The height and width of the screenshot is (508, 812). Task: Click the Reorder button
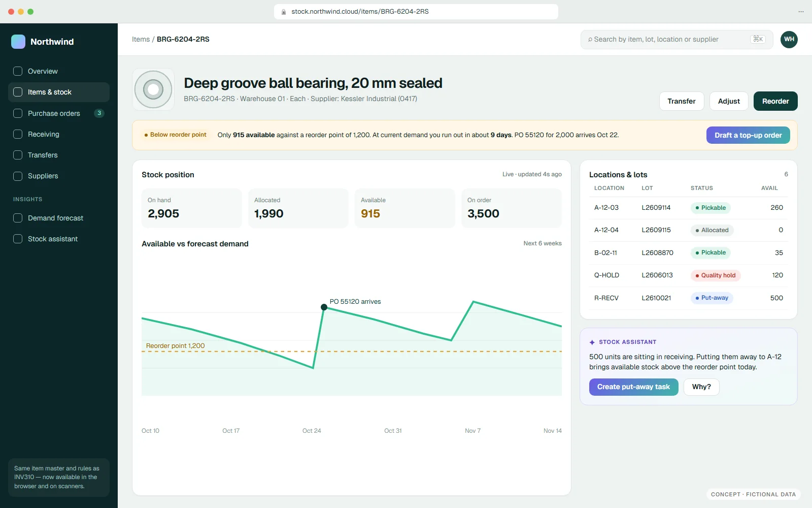click(775, 101)
